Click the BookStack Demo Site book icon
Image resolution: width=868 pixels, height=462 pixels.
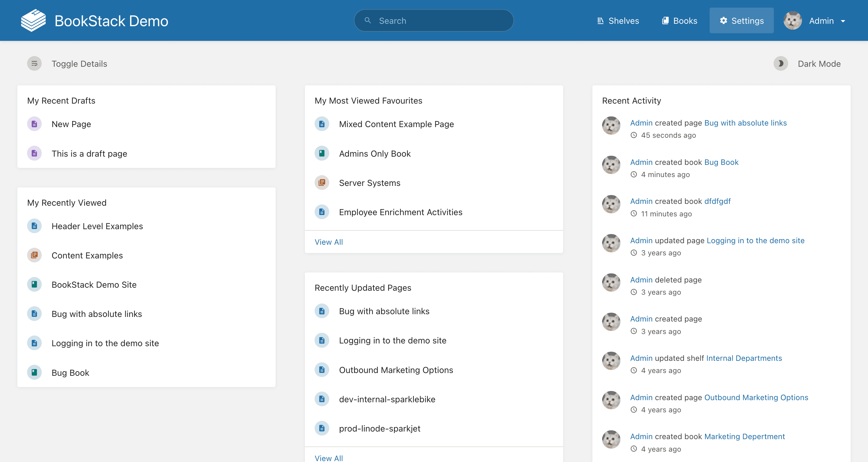tap(34, 285)
